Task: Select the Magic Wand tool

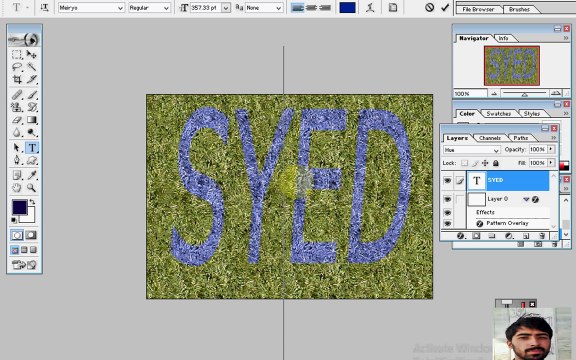Action: point(32,67)
